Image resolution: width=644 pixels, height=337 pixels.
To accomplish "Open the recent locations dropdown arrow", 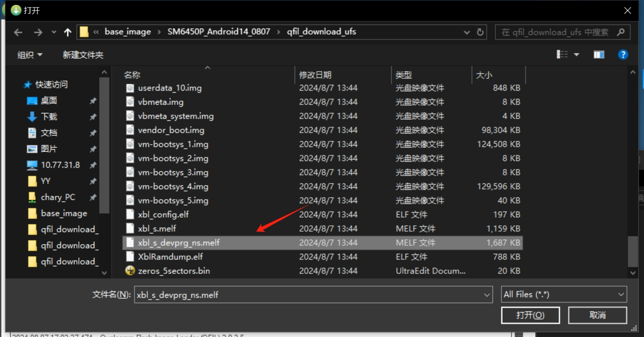I will pyautogui.click(x=54, y=32).
